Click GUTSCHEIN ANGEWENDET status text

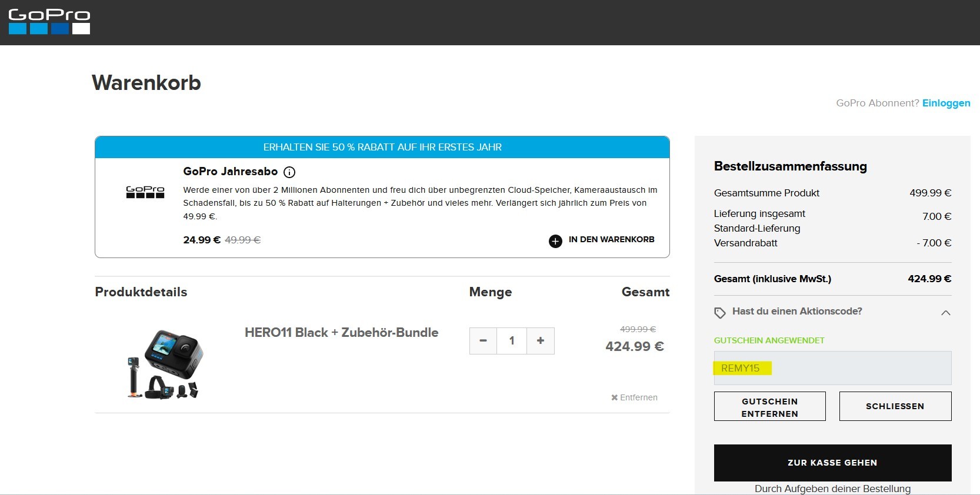(x=769, y=340)
